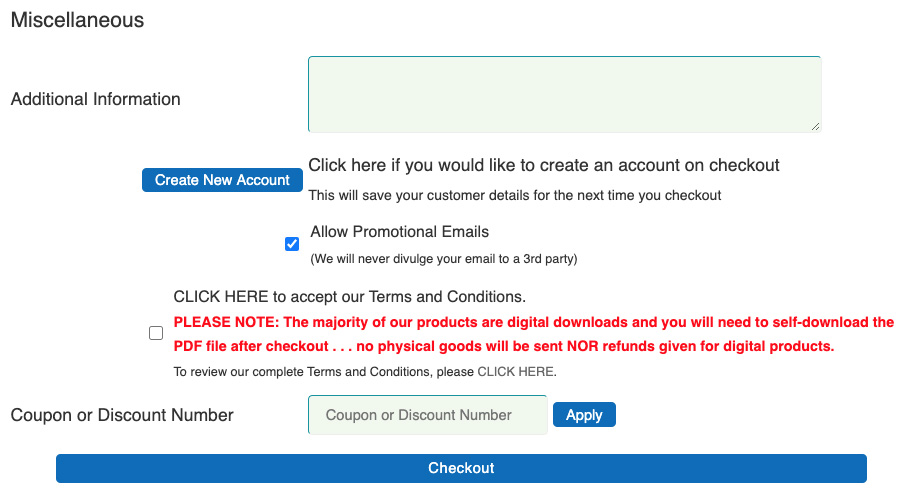Click the red "PLEASE NOTE" warning first line
This screenshot has width=910, height=492.
(533, 323)
